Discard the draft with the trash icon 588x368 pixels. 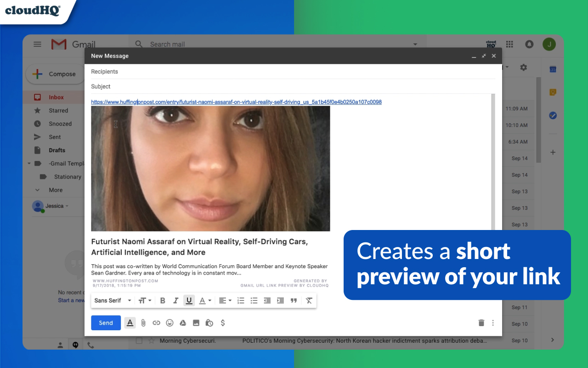(481, 322)
